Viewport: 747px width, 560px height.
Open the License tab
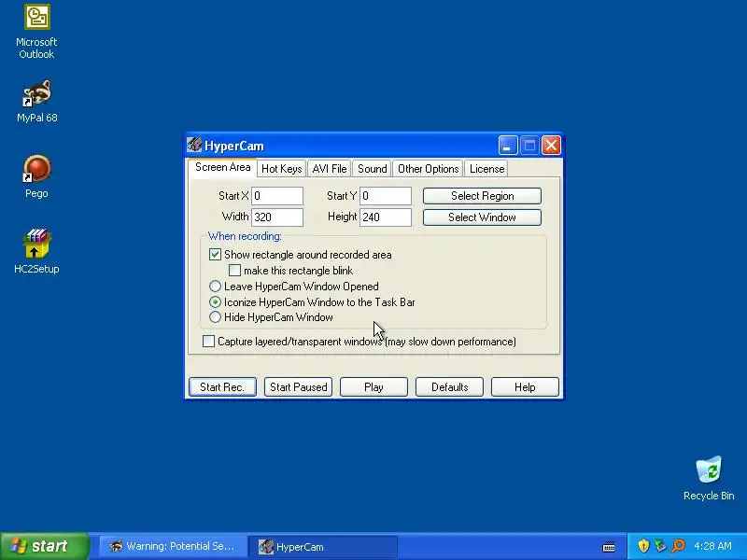(486, 169)
